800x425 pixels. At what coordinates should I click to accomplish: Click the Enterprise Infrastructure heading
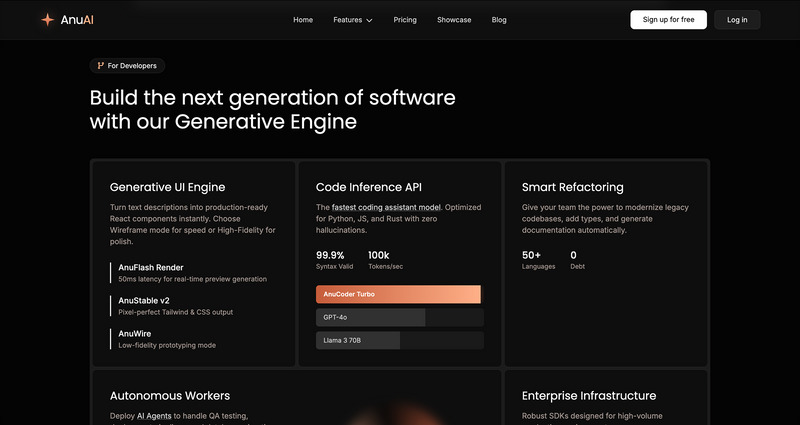click(x=589, y=396)
